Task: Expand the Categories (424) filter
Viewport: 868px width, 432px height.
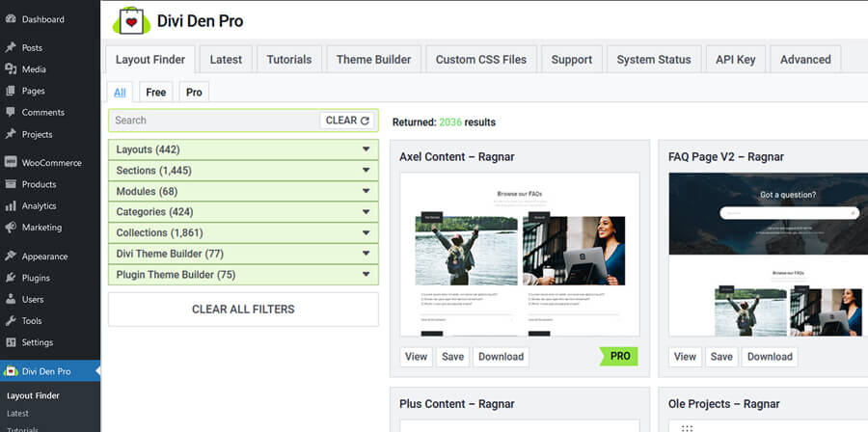Action: [x=243, y=212]
